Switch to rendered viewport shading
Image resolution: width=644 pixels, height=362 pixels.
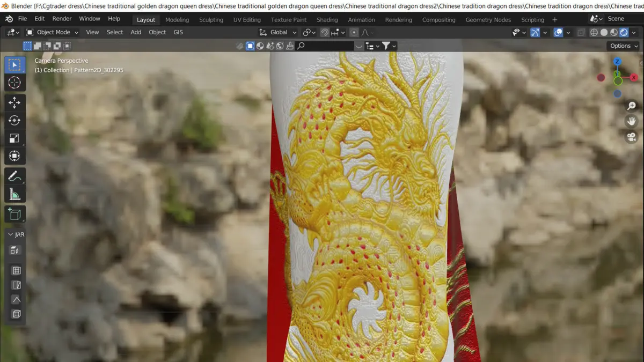[624, 32]
